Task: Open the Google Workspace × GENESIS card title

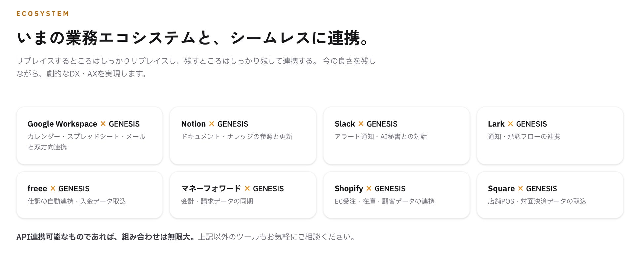Action: [84, 124]
